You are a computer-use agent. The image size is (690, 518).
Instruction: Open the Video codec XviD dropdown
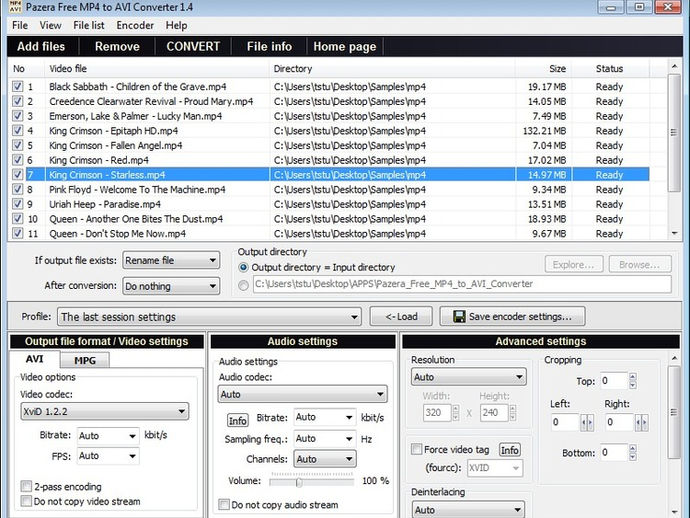coord(105,411)
